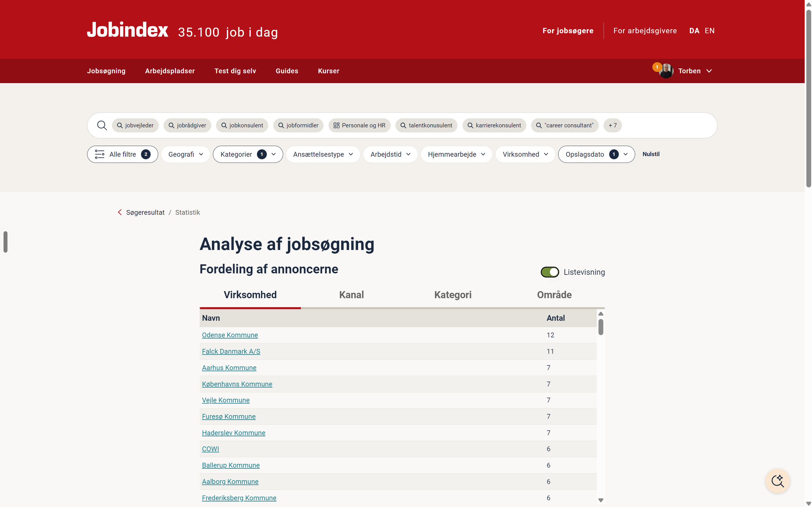Open the Arbejdspladser menu

[x=170, y=71]
